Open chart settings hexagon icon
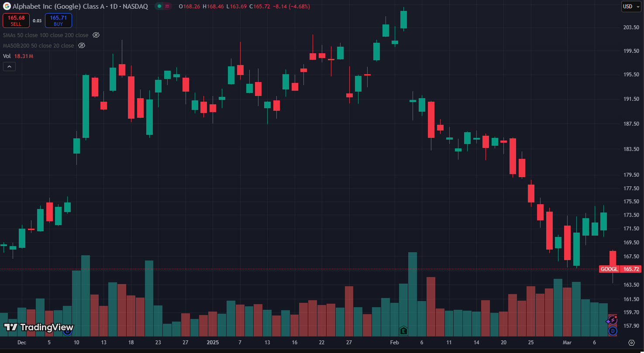The image size is (644, 353). click(x=631, y=343)
